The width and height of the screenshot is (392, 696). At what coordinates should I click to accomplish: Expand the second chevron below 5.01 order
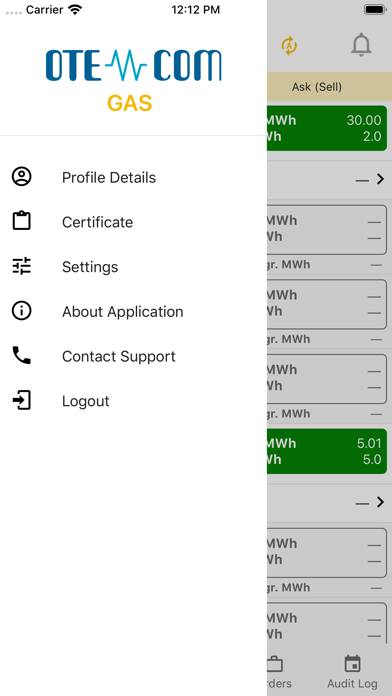click(380, 502)
